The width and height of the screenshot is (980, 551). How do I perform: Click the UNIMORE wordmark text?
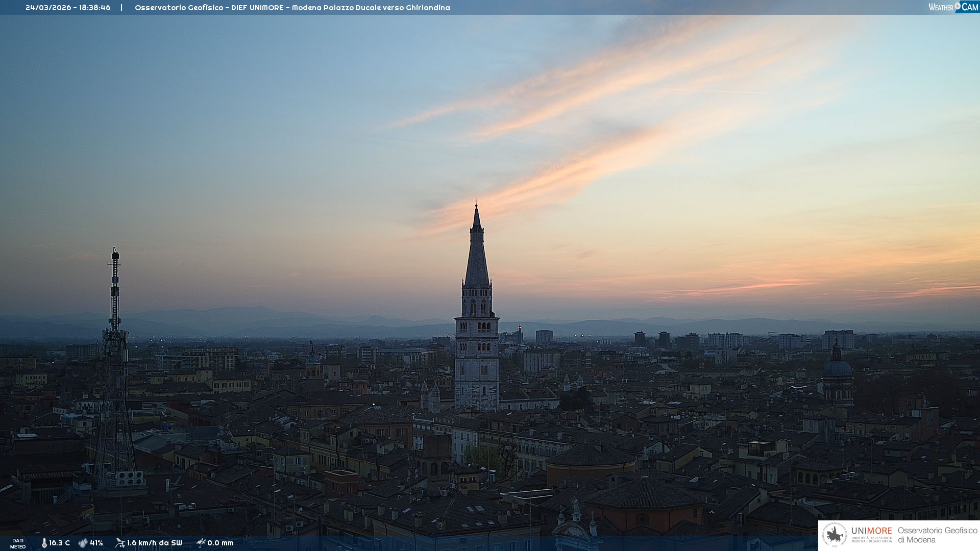click(871, 531)
